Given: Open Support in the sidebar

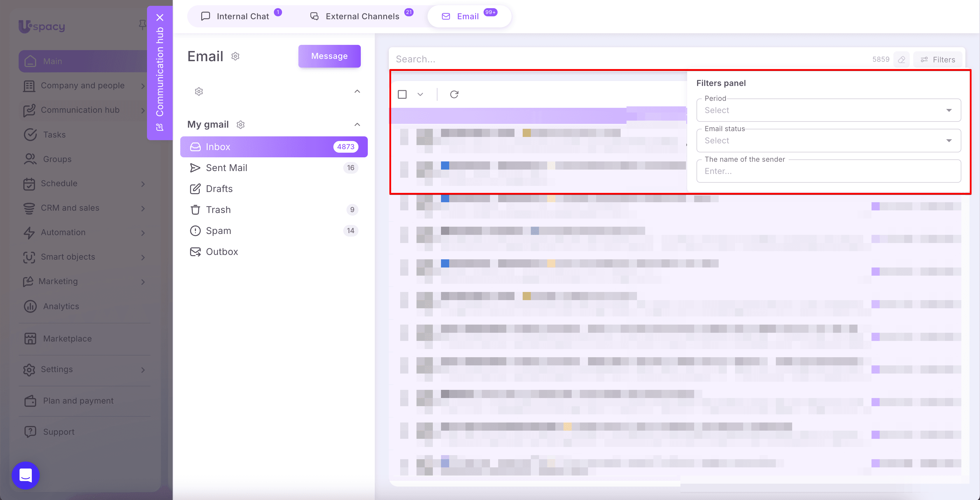Looking at the screenshot, I should (x=59, y=432).
